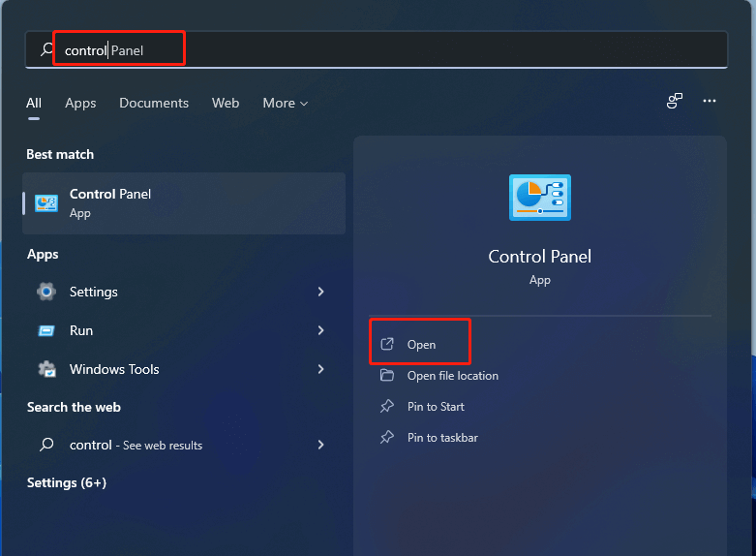Select the Control Panel best match result
The image size is (756, 556).
[x=184, y=203]
